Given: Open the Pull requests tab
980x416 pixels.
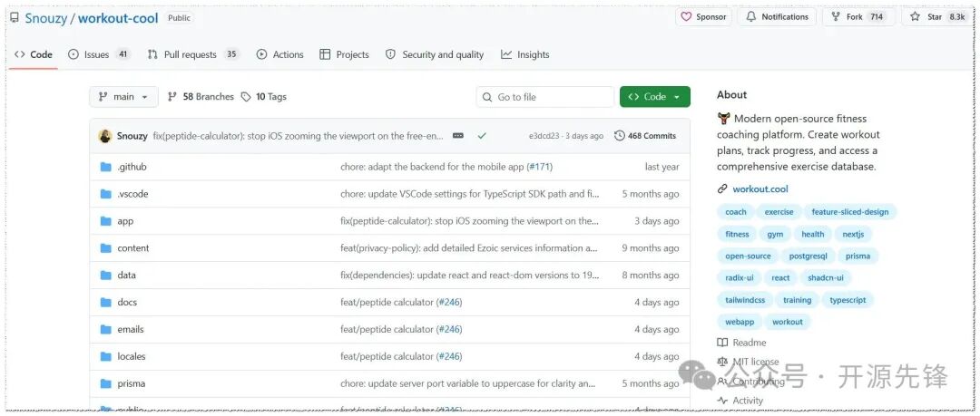Looking at the screenshot, I should coord(193,54).
